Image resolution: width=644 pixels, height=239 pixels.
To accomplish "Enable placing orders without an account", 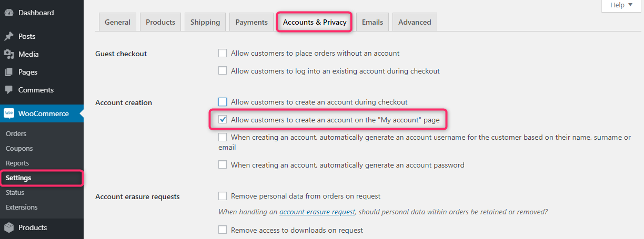I will pos(223,53).
